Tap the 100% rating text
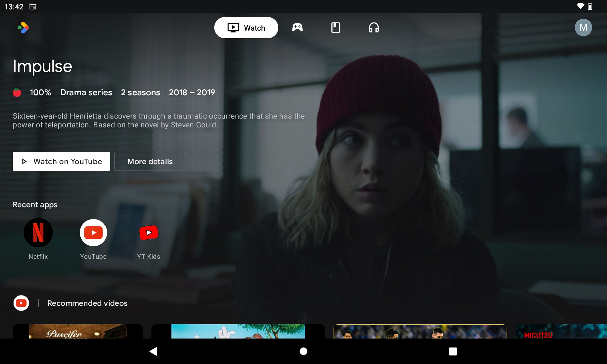This screenshot has width=607, height=364. coord(40,92)
